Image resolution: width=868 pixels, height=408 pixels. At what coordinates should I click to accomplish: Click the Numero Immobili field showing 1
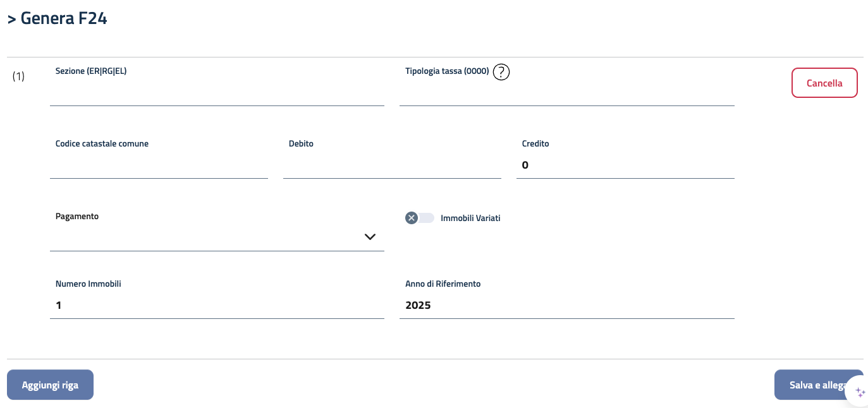click(217, 306)
